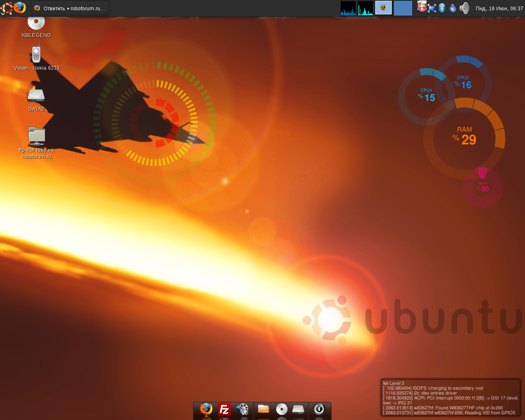The image size is (525, 420).
Task: Click the CPU2 usage gauge
Action: [463, 84]
